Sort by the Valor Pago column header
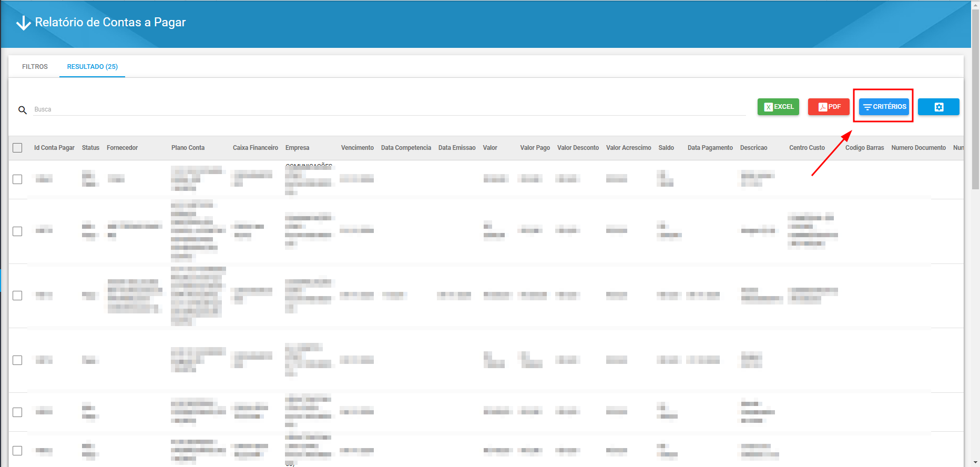980x467 pixels. click(535, 148)
